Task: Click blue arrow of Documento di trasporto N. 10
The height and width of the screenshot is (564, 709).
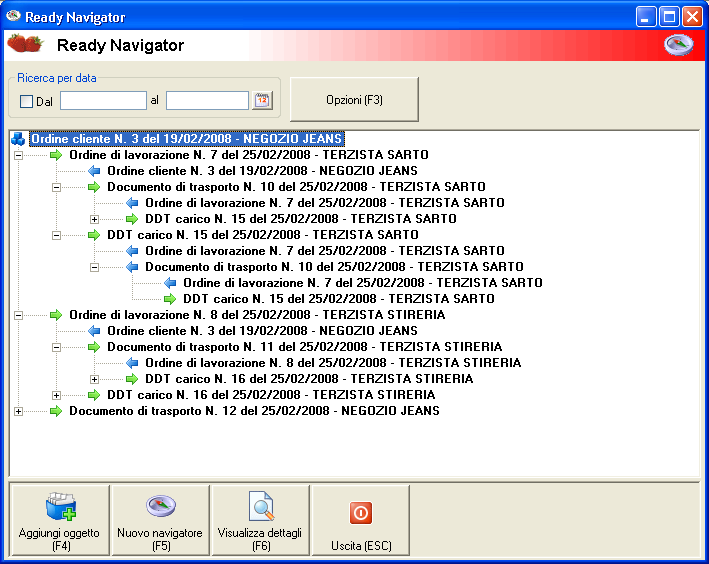Action: pos(132,267)
